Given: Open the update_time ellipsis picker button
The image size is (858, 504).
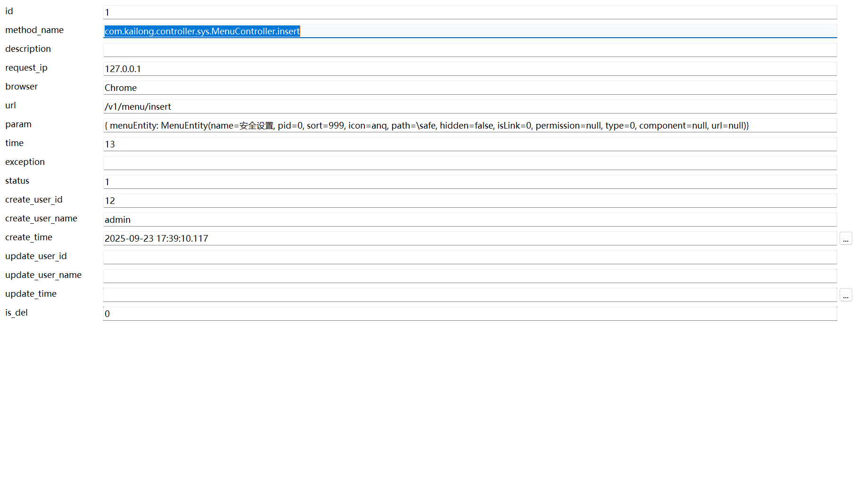Looking at the screenshot, I should (846, 295).
